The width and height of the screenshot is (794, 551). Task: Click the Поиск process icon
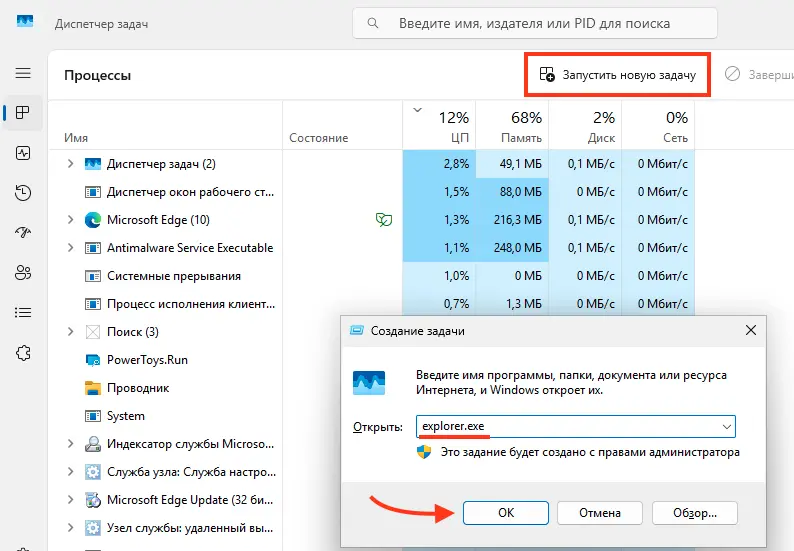click(x=93, y=332)
